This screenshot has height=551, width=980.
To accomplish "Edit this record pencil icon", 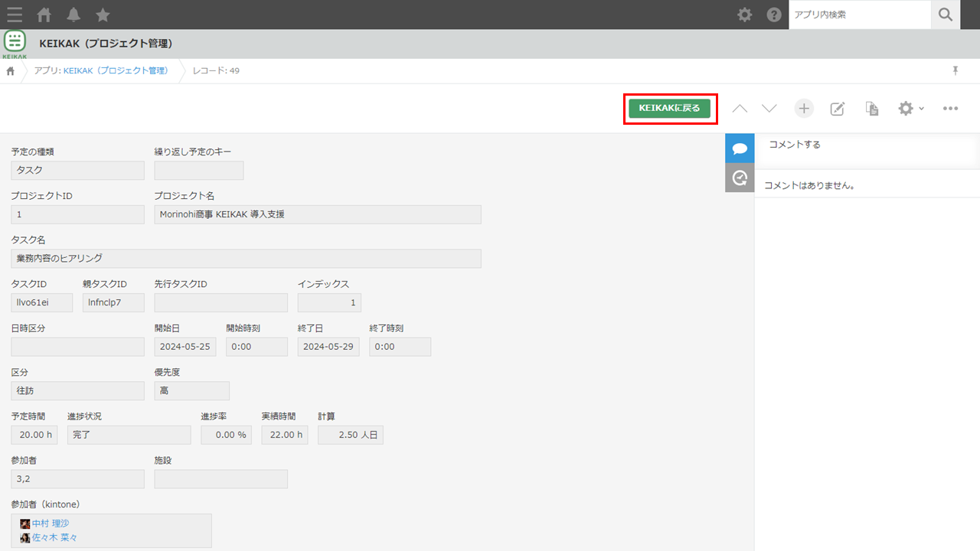I will coord(838,109).
